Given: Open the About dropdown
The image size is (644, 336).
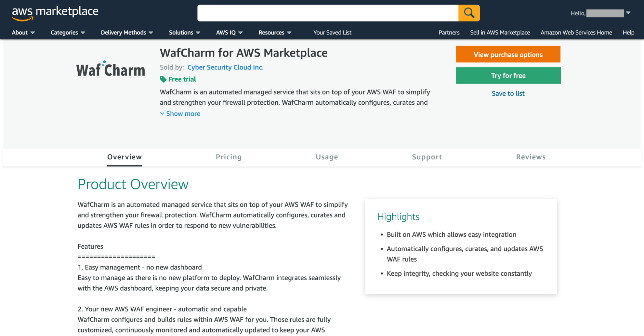Looking at the screenshot, I should coord(23,32).
